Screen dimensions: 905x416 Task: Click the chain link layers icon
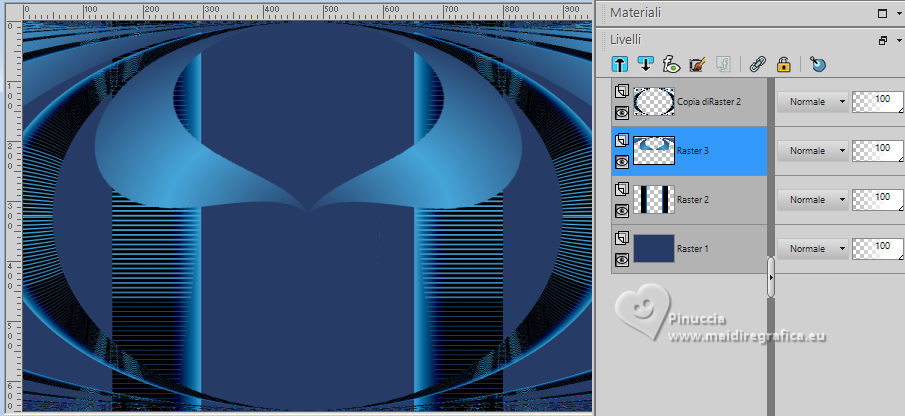757,64
